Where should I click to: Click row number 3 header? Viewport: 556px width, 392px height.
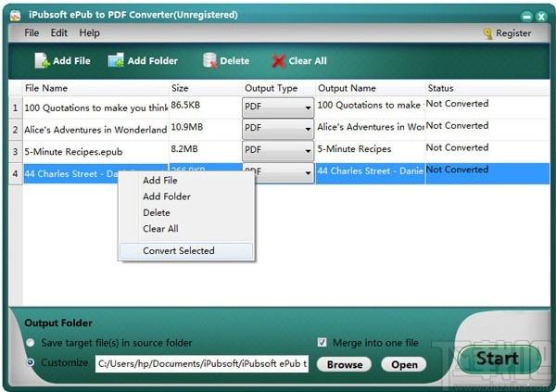coord(15,151)
